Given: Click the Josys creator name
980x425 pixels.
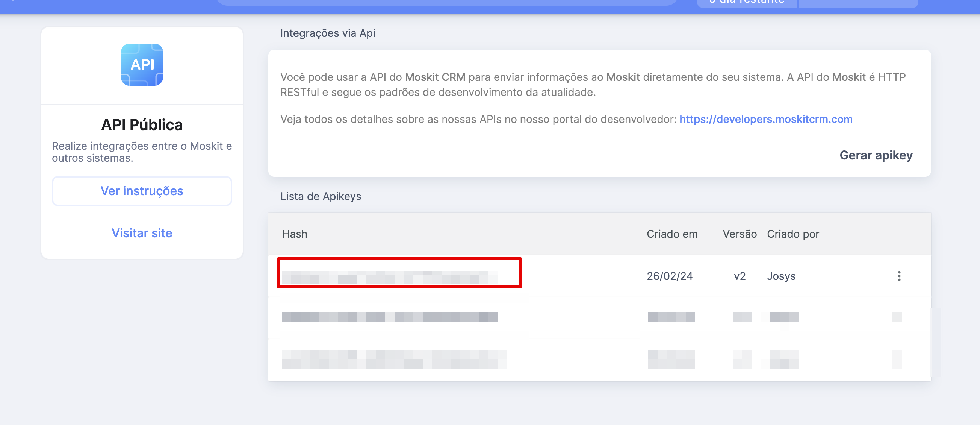Looking at the screenshot, I should (x=781, y=276).
